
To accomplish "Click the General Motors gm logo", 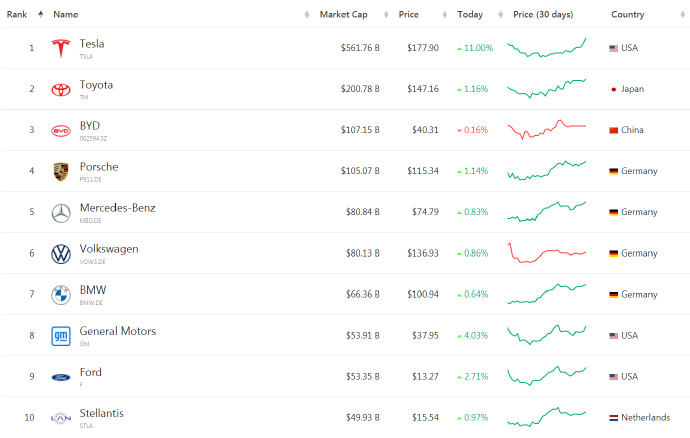I will pyautogui.click(x=61, y=336).
